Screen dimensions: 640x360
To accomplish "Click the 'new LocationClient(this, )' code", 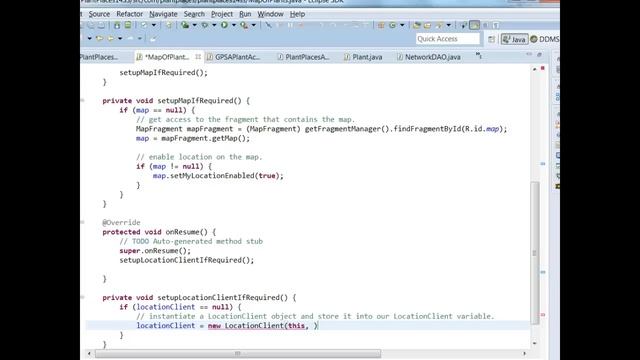I will coord(262,326).
